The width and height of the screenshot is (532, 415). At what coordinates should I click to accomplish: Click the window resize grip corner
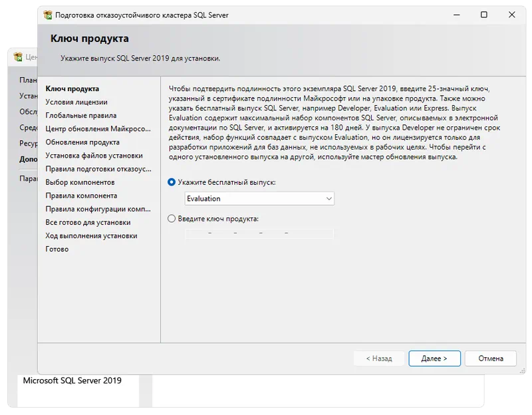[x=523, y=371]
